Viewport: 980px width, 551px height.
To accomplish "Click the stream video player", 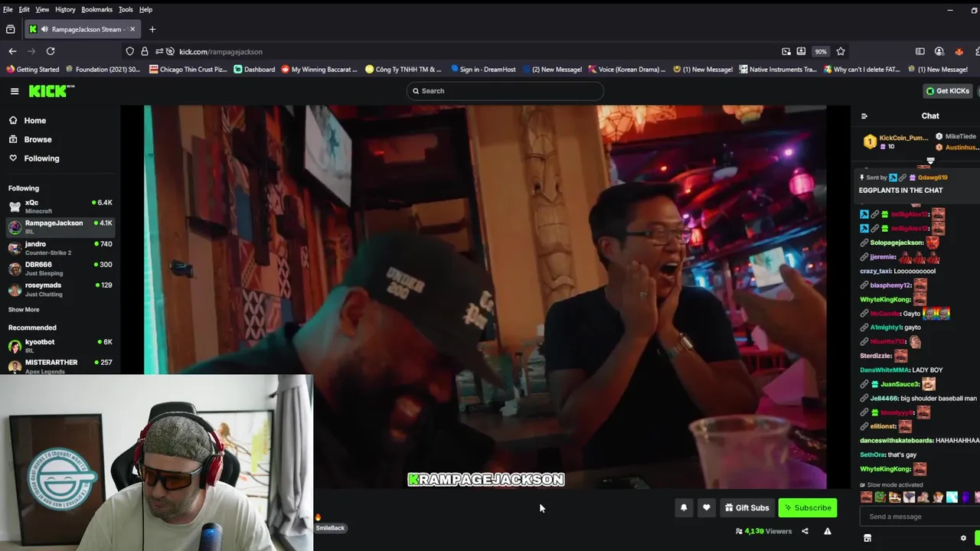I will coord(485,297).
